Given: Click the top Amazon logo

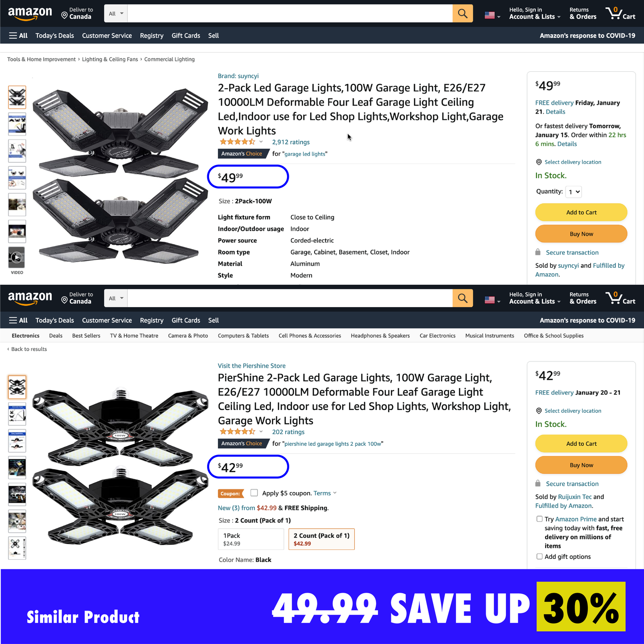Looking at the screenshot, I should coord(30,13).
